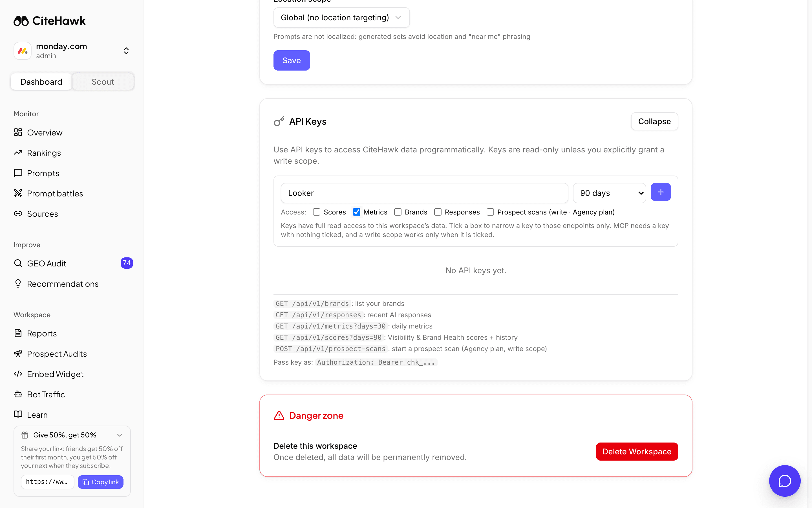Copy the referral link
The height and width of the screenshot is (508, 812).
tap(101, 482)
